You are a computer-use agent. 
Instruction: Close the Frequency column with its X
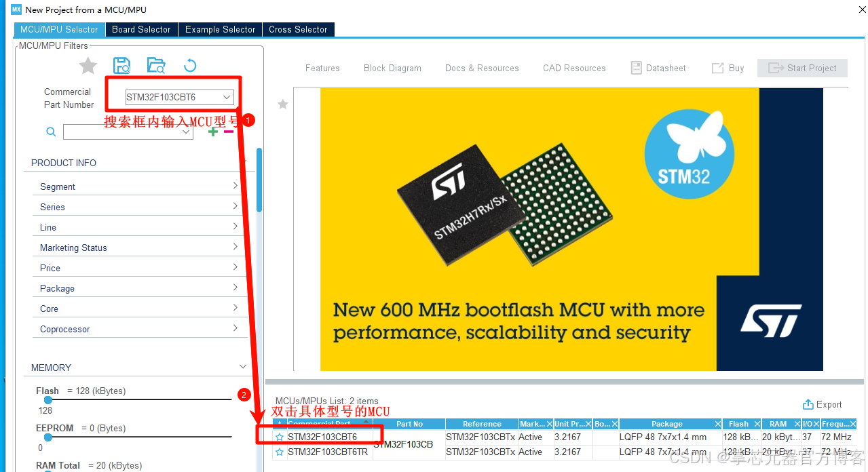click(x=852, y=425)
